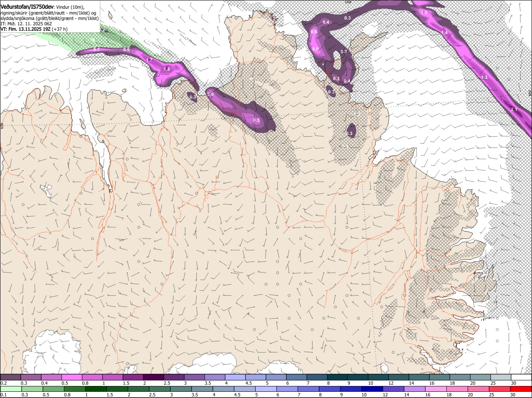Click the 'rigning/skúrir (grænt/blátt/rautt - mm/1klst) og' line
Image resolution: width=532 pixels, height=398 pixels.
click(48, 13)
